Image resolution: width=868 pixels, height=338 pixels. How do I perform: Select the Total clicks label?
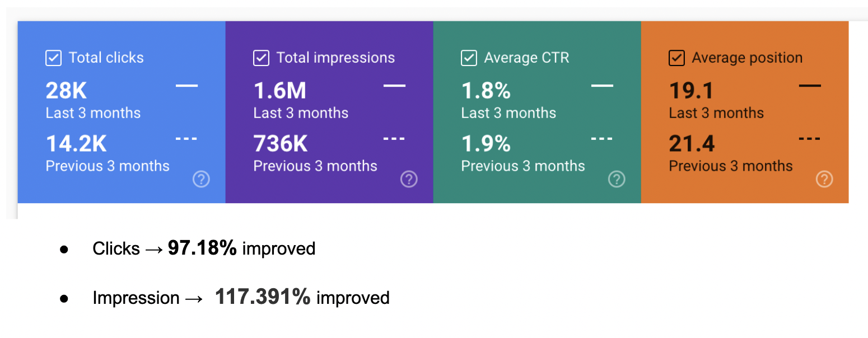coord(106,58)
